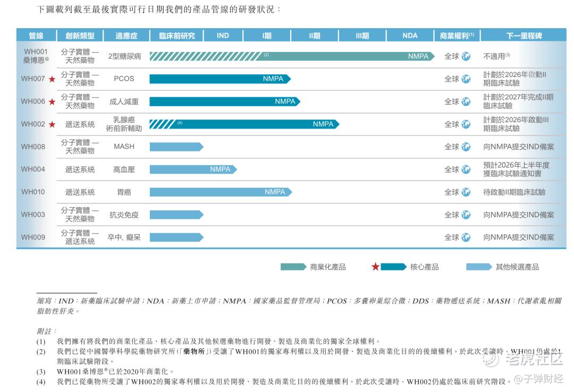Click the 胃癌 indication cell
Screen dimensions: 574x392
(x=124, y=192)
